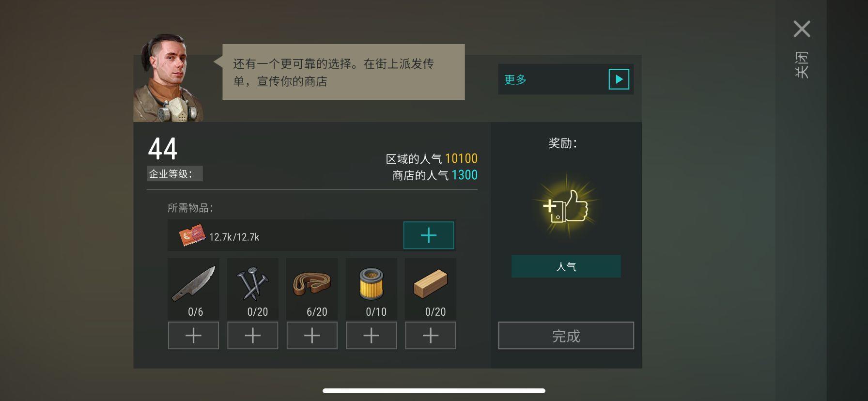The width and height of the screenshot is (868, 401).
Task: Add coupons with teal plus button
Action: click(429, 235)
